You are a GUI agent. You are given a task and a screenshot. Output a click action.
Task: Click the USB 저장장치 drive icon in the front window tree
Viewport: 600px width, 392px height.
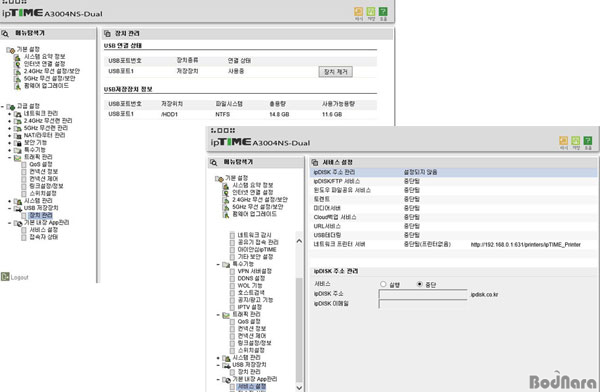(x=227, y=365)
